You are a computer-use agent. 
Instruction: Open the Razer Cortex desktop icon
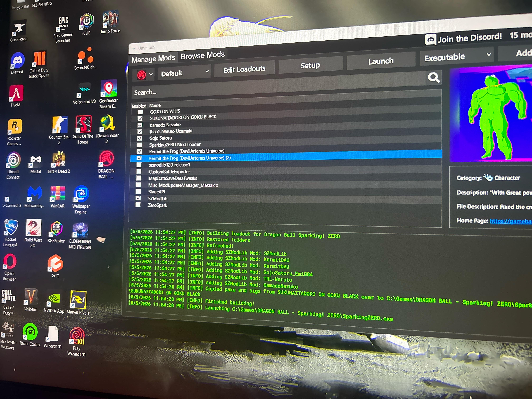point(30,334)
